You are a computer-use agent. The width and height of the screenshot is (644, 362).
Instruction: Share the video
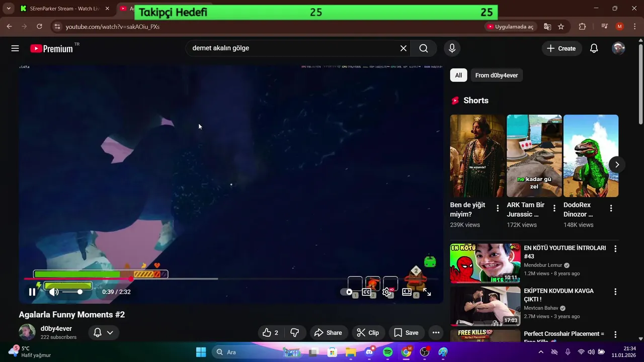coord(328,332)
